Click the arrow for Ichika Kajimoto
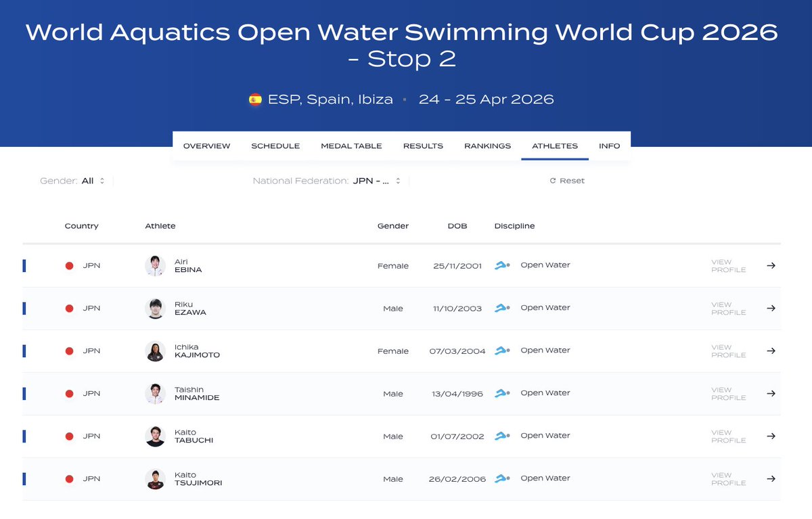Image resolution: width=812 pixels, height=519 pixels. coord(771,351)
